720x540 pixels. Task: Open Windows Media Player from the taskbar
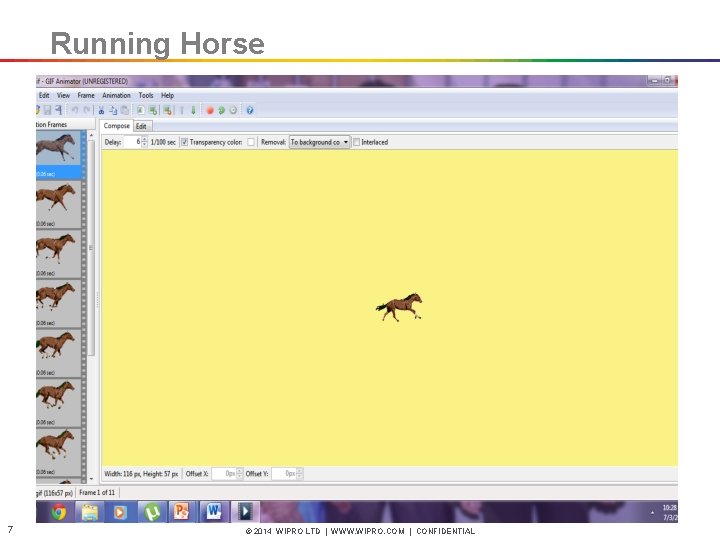120,512
